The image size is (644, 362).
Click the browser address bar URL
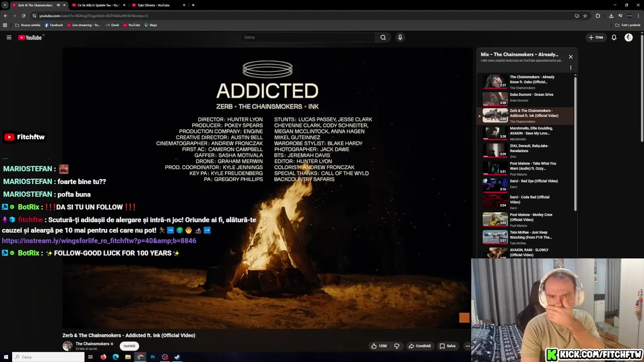click(94, 16)
